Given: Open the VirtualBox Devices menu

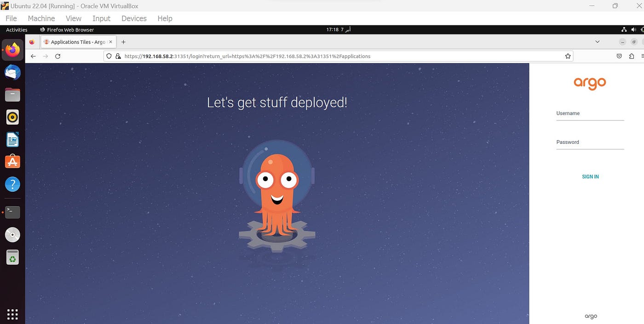Looking at the screenshot, I should (x=134, y=18).
